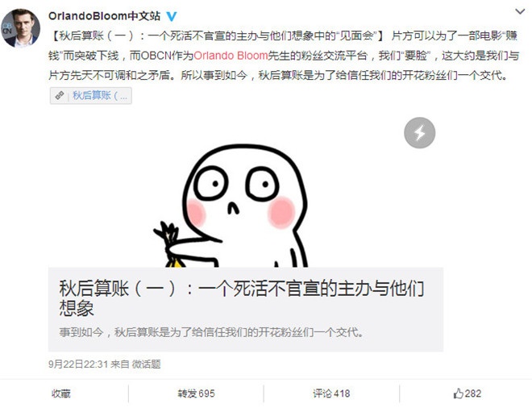Click the chain link icon on the article chip
532x408 pixels.
point(60,96)
